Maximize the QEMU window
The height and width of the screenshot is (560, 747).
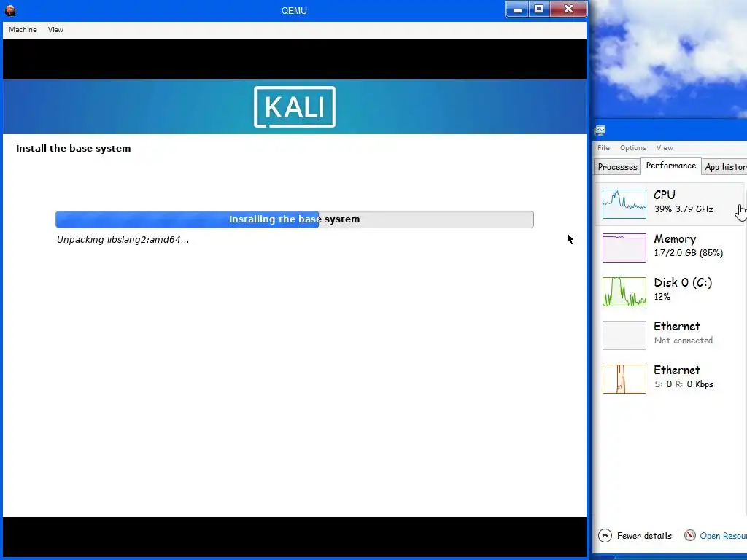(x=539, y=9)
